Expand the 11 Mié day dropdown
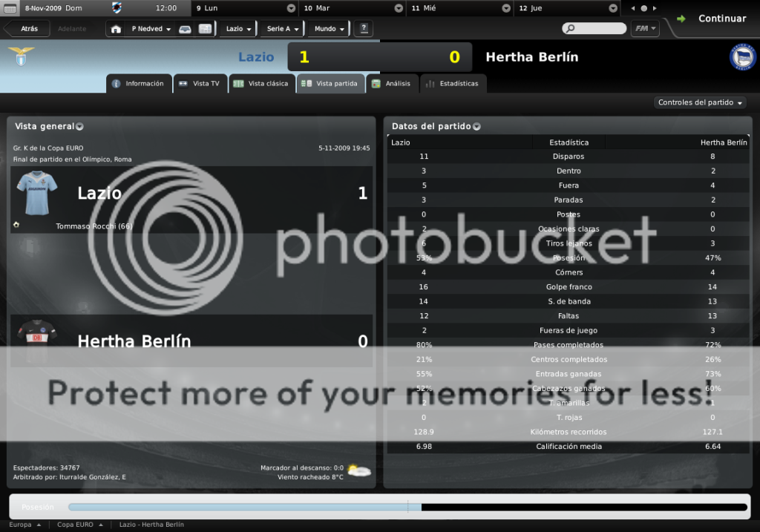 506,8
